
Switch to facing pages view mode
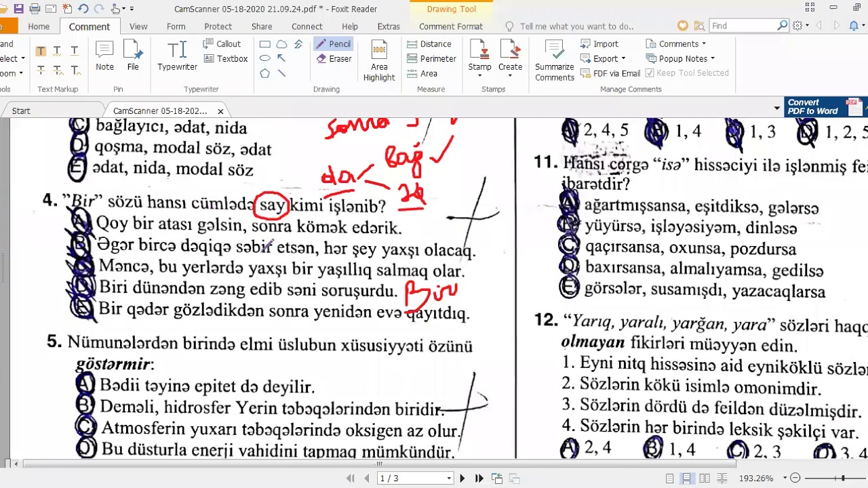[x=705, y=479]
